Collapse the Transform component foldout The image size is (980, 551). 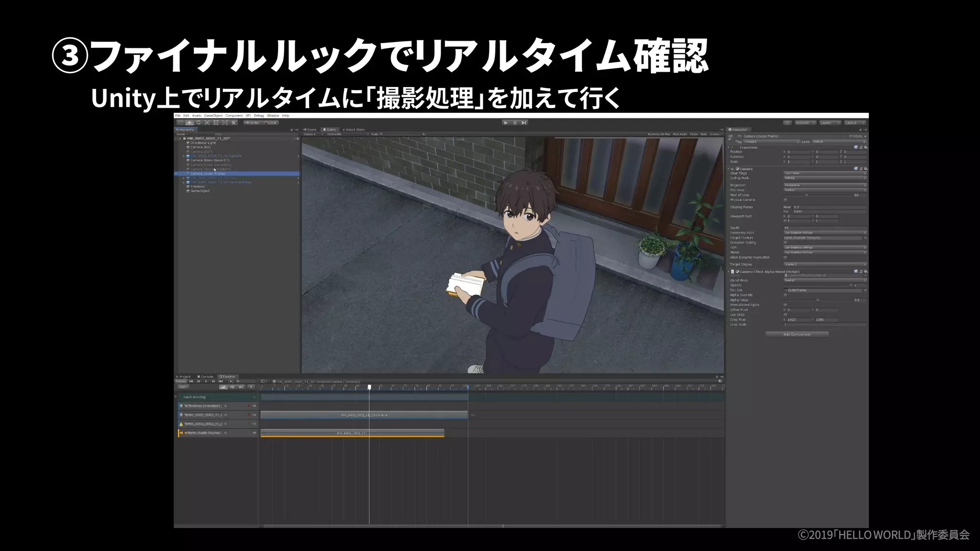click(728, 147)
